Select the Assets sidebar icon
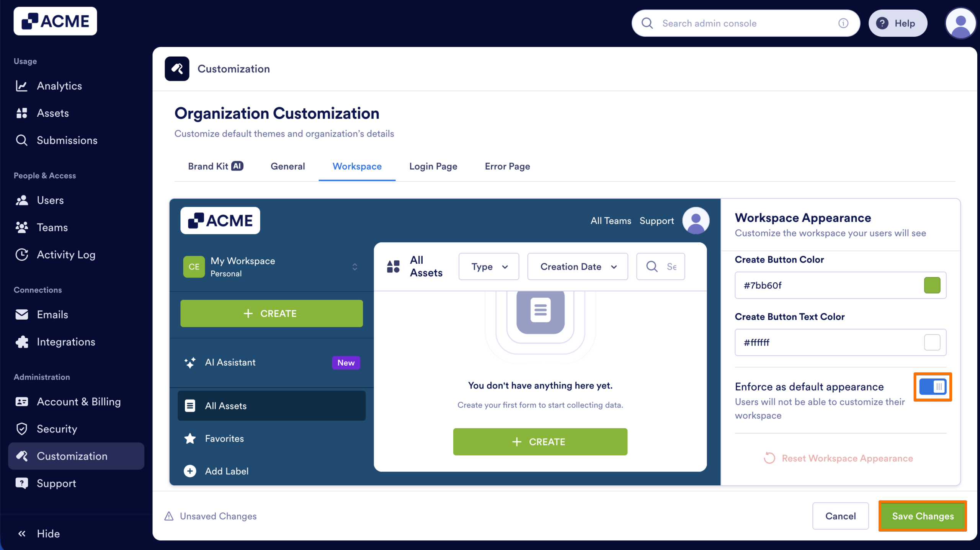Viewport: 980px width, 550px height. (x=22, y=113)
